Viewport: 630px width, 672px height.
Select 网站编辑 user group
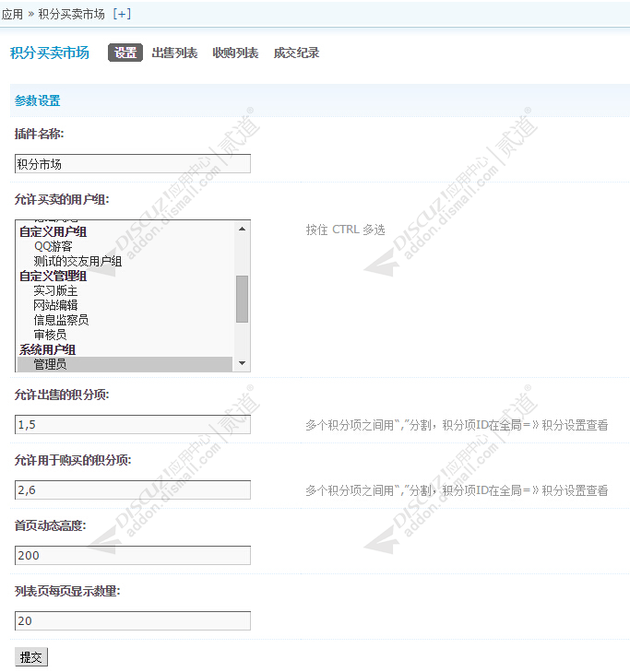pos(55,305)
